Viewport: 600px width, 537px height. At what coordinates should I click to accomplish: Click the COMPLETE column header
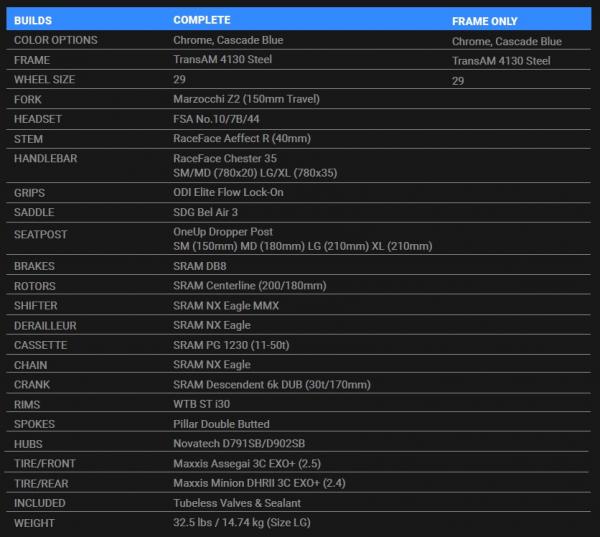pos(202,20)
